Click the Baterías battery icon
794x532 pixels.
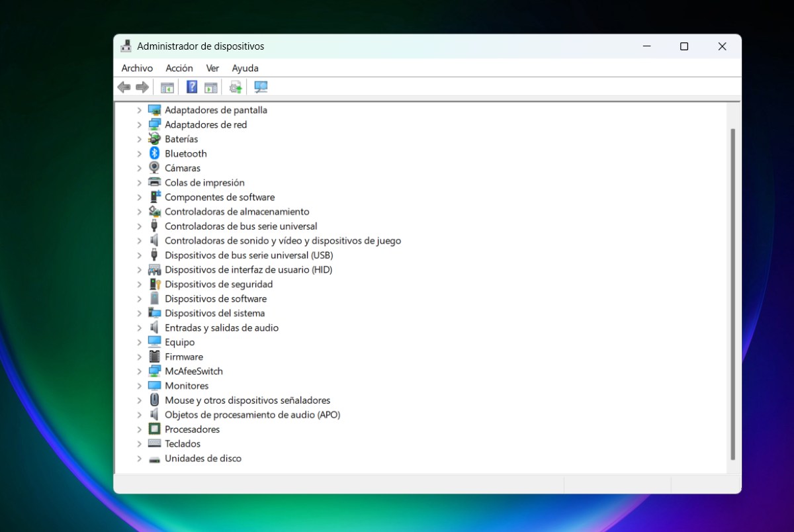[x=154, y=139]
